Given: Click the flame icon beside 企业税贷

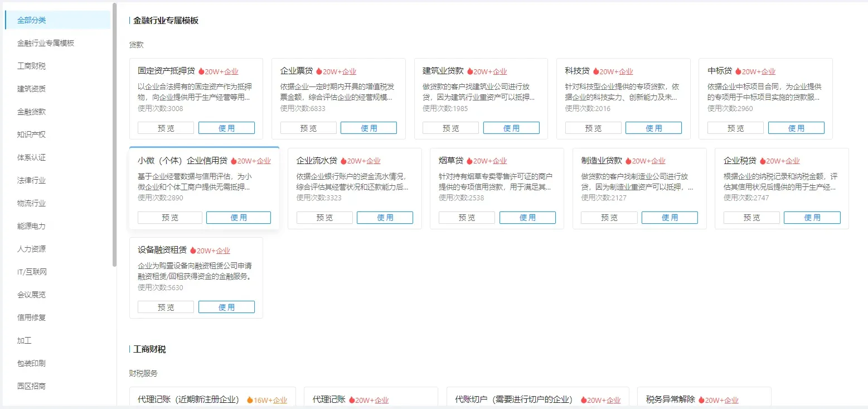Looking at the screenshot, I should coord(763,161).
